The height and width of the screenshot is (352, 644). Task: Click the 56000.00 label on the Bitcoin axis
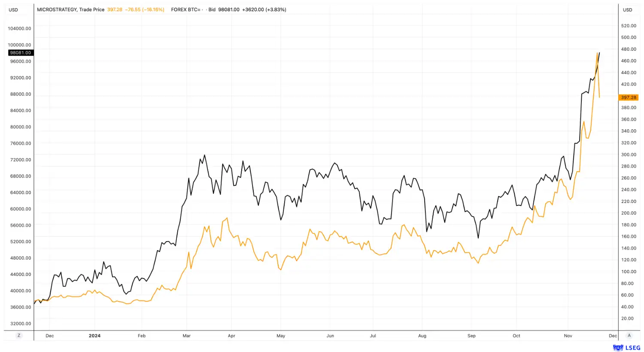[21, 225]
